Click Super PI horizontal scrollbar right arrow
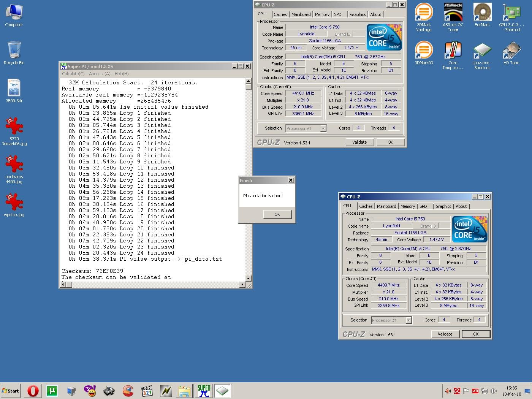Screen dimensions: 532x399 (x=242, y=284)
